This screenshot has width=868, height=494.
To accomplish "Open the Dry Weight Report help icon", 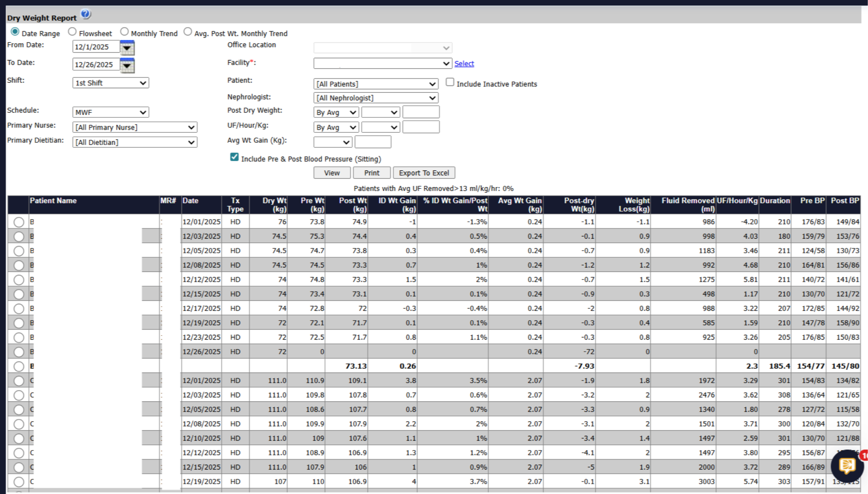I will [85, 14].
